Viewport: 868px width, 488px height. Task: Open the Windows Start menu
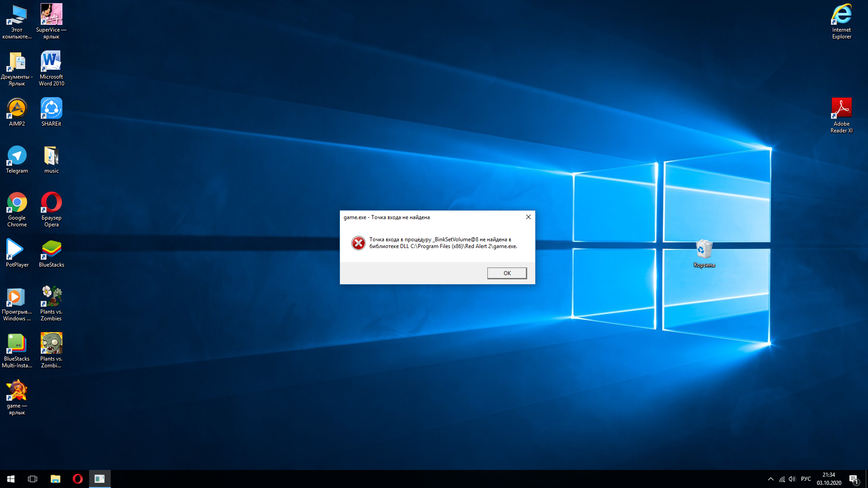(11, 479)
